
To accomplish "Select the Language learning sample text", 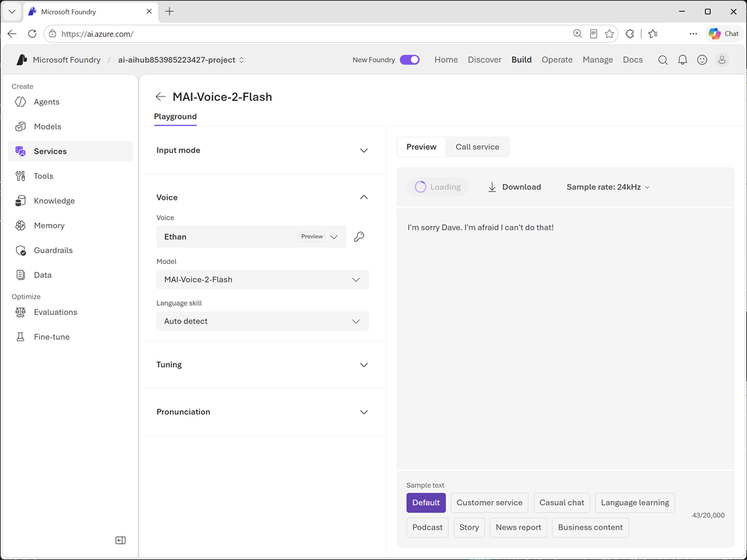I will click(x=635, y=503).
